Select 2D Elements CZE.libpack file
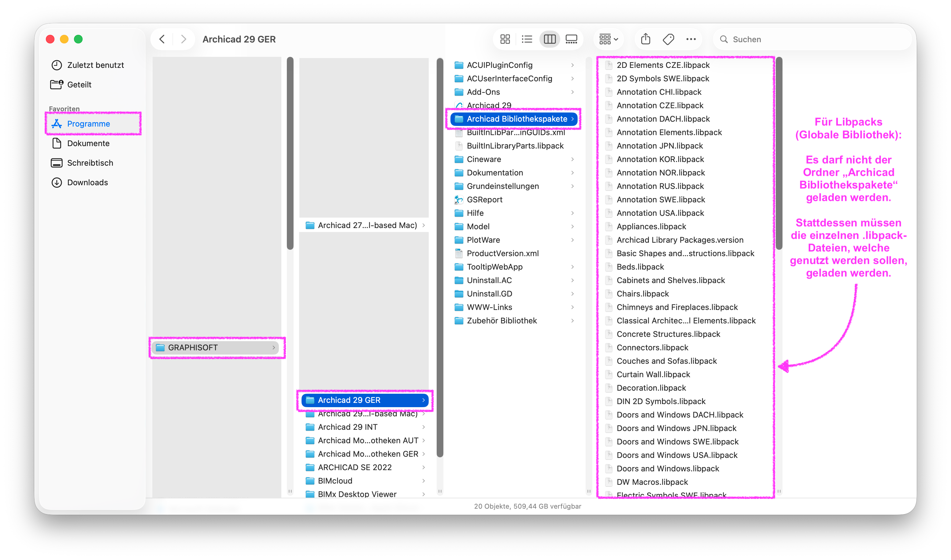The height and width of the screenshot is (560, 951). [x=685, y=65]
